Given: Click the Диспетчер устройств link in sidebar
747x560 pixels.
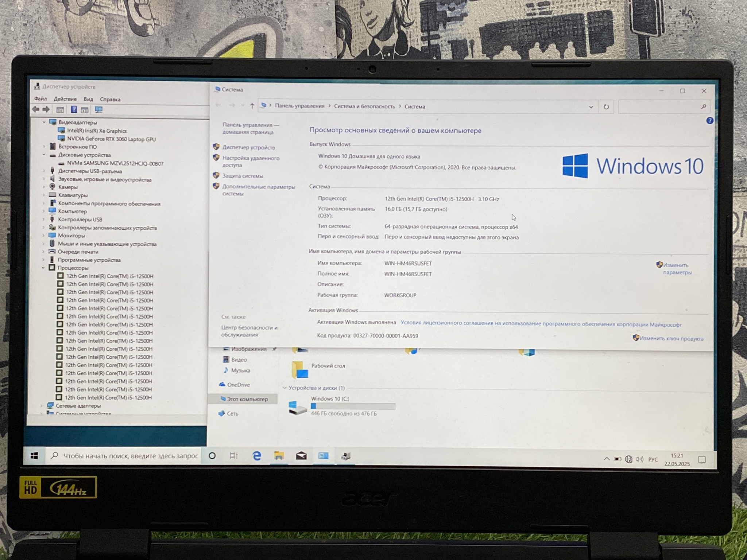Looking at the screenshot, I should [248, 147].
